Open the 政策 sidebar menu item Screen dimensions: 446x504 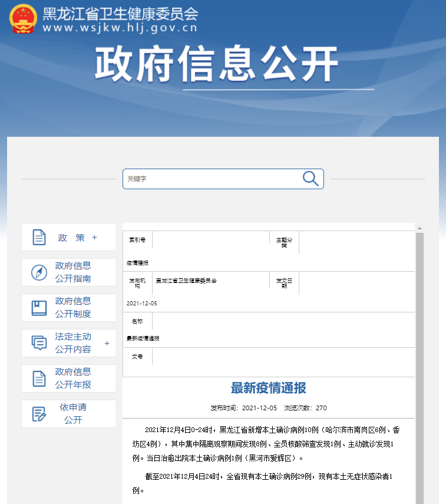tap(71, 238)
